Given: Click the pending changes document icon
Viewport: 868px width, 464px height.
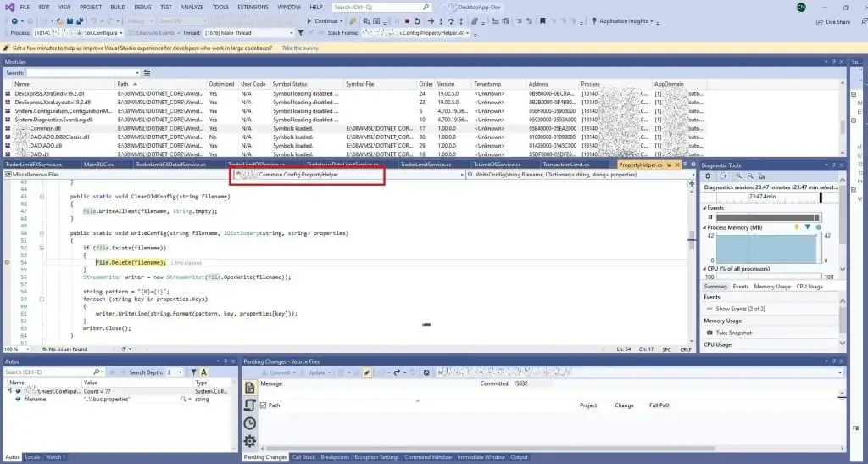Looking at the screenshot, I should point(250,388).
